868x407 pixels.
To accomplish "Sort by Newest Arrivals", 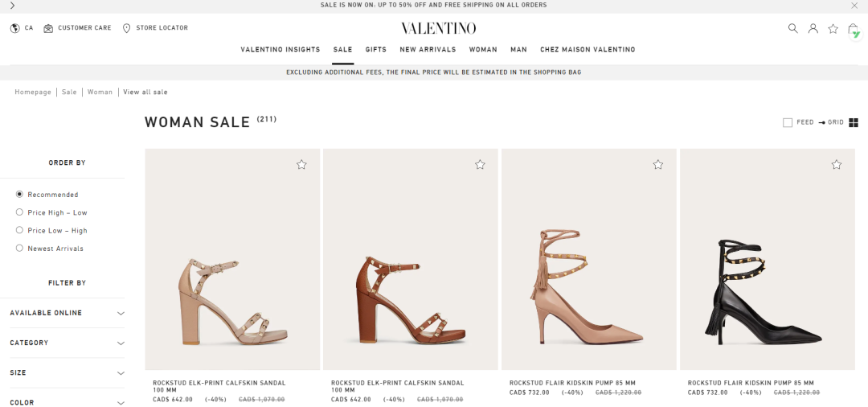I will click(19, 248).
